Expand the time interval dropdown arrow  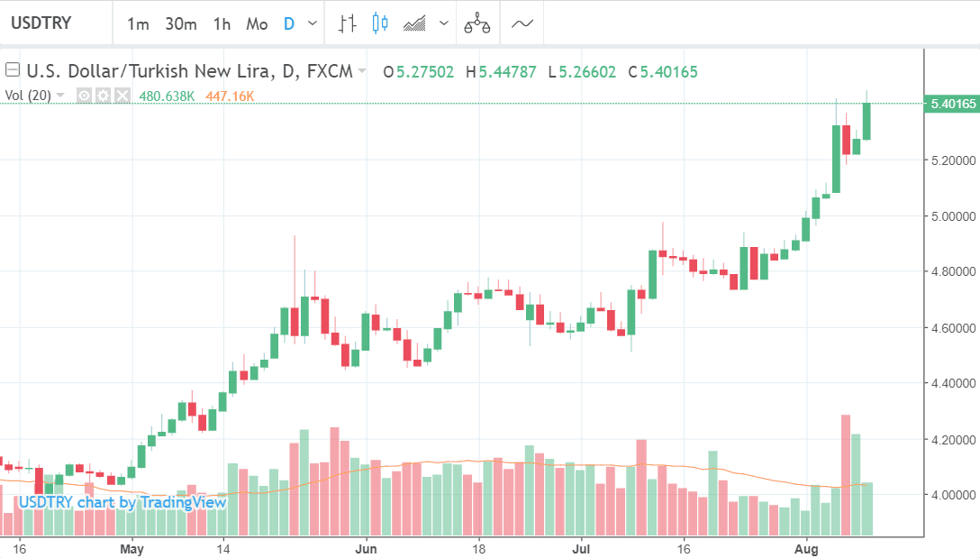coord(313,24)
